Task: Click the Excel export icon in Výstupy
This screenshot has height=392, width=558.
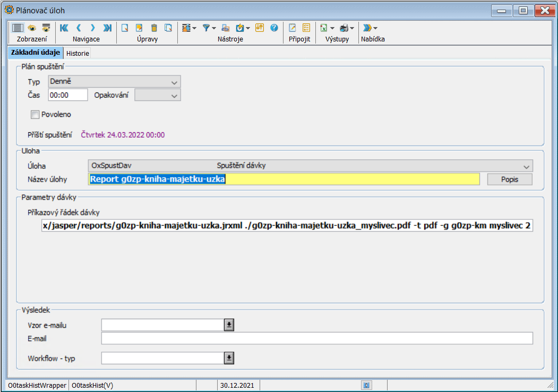Action: coord(323,28)
